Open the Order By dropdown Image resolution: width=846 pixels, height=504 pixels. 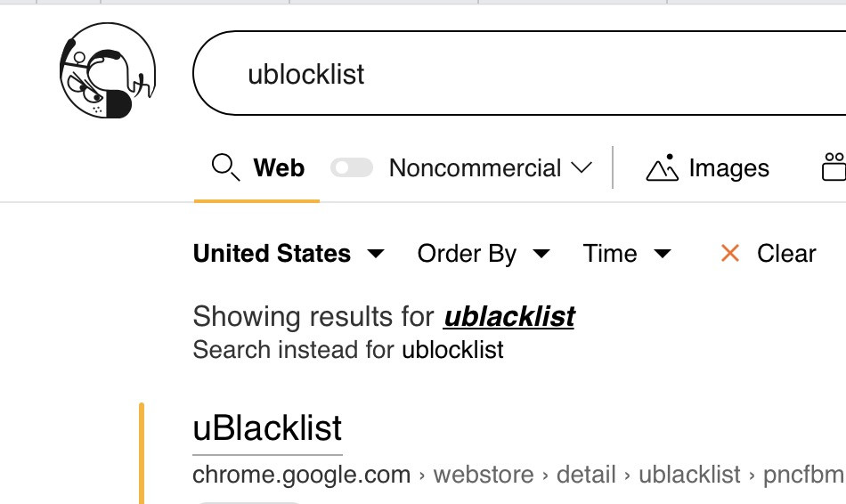[x=483, y=254]
